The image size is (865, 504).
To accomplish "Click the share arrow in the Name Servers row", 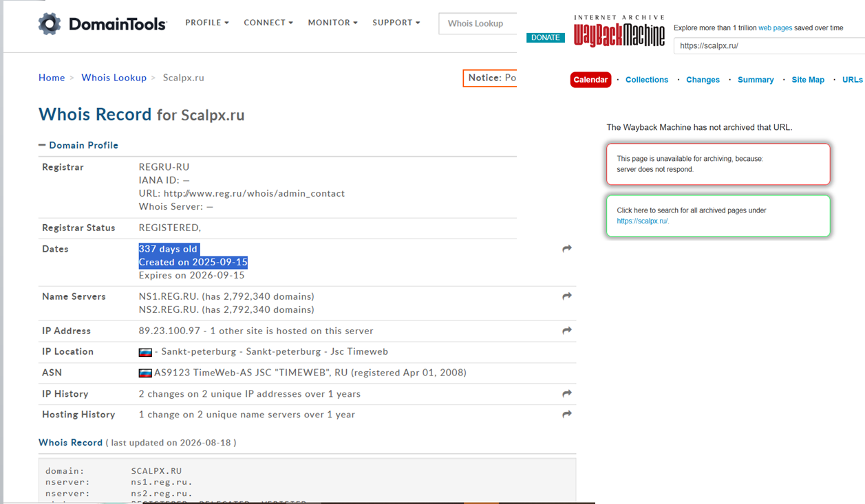I will pyautogui.click(x=567, y=296).
